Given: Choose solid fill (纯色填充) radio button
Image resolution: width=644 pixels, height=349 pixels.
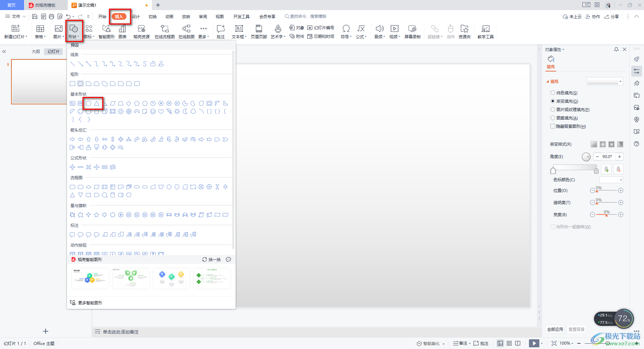Looking at the screenshot, I should click(x=553, y=93).
